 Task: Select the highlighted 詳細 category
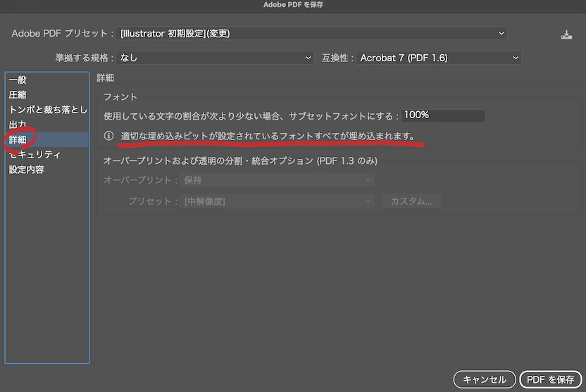click(x=47, y=139)
